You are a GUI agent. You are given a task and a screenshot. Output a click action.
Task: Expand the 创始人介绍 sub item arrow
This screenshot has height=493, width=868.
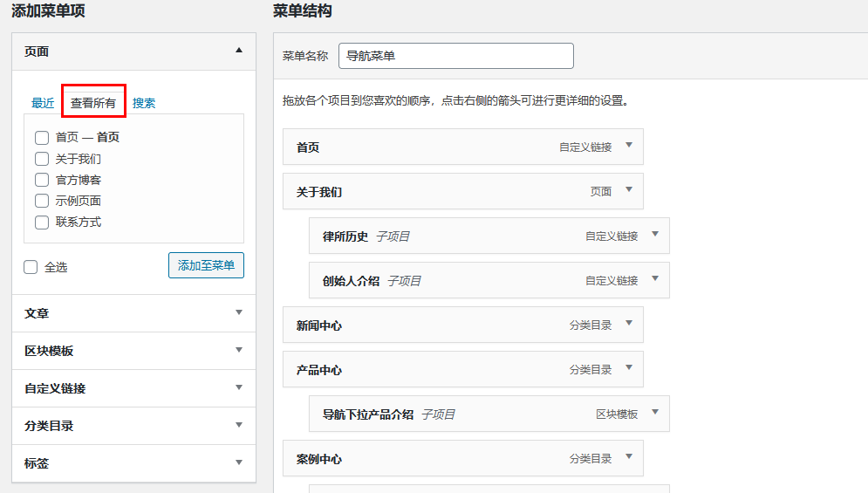(x=655, y=278)
